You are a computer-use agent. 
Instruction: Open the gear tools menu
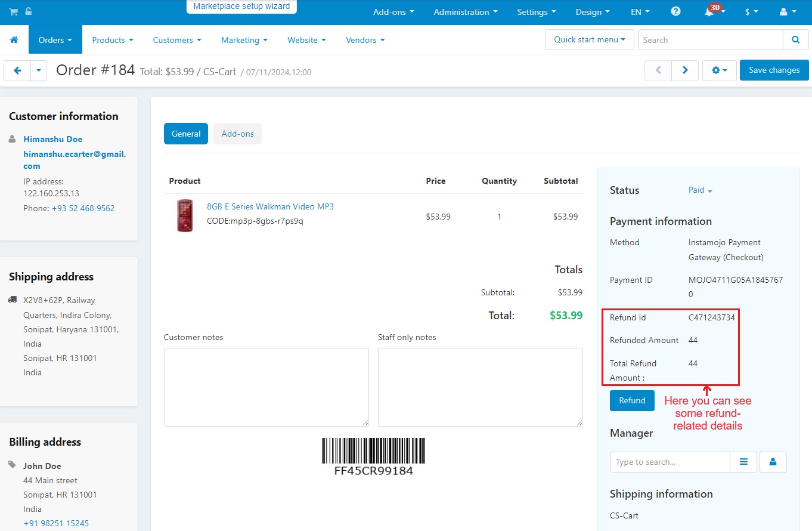click(x=720, y=70)
